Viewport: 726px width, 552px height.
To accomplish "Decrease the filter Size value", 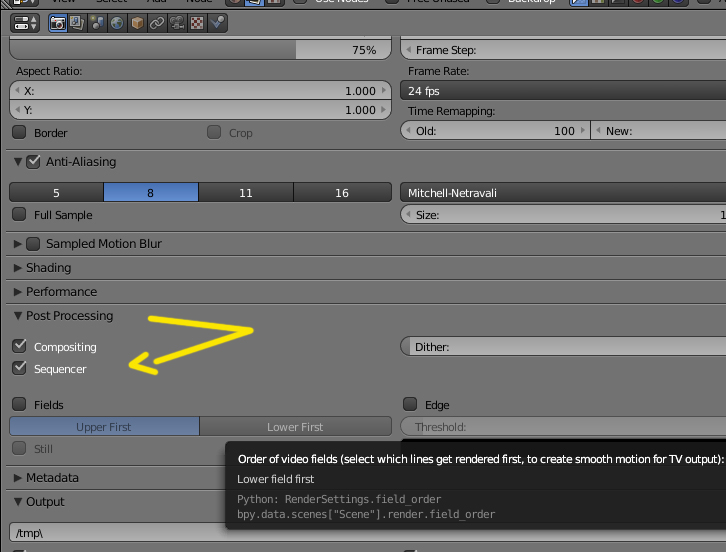I will (x=408, y=214).
